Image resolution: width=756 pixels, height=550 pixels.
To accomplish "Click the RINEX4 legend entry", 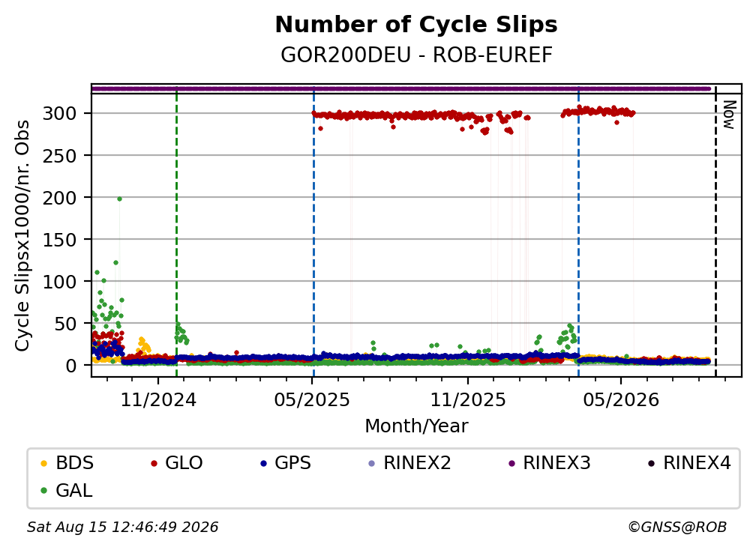I will (689, 463).
